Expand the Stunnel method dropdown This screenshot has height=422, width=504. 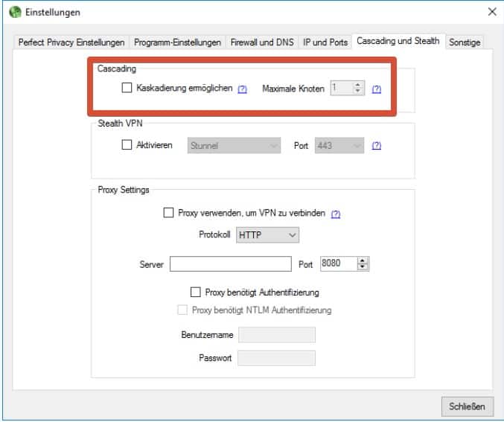click(235, 146)
